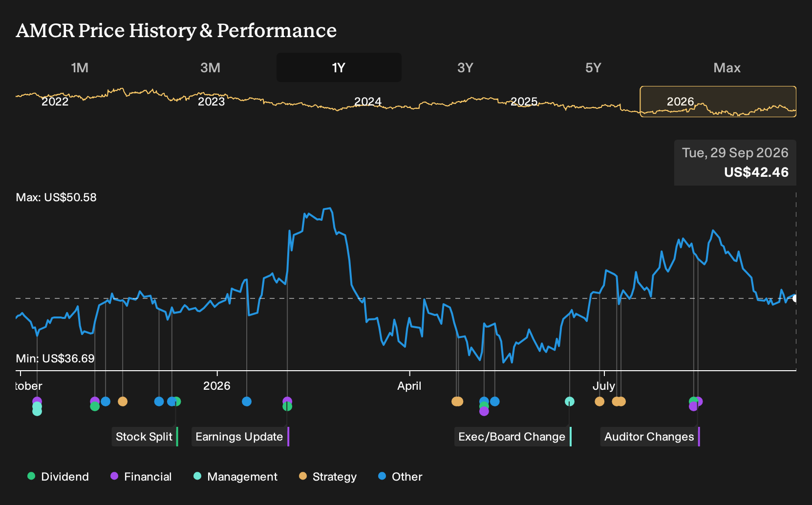812x505 pixels.
Task: Show the Max price history tab
Action: tap(727, 67)
